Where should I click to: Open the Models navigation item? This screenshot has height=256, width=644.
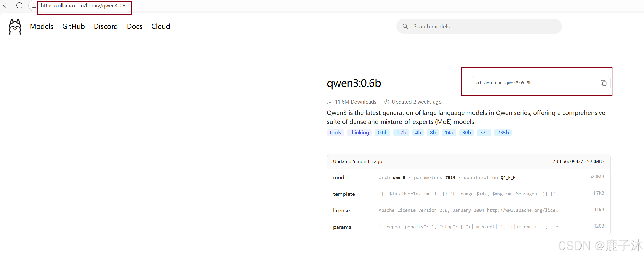click(x=42, y=26)
